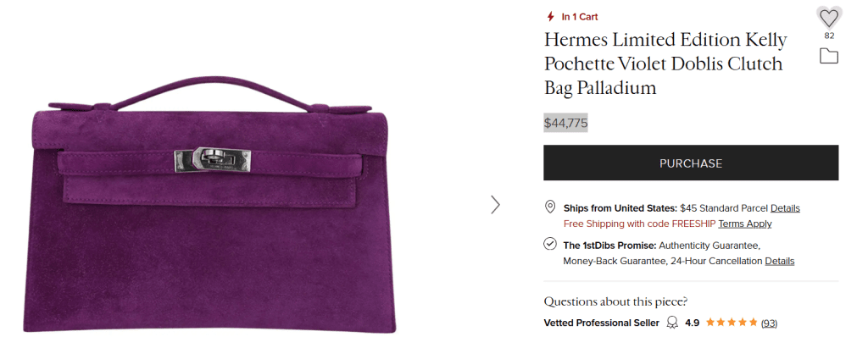Open 1stDibs Promise Details link
This screenshot has height=337, width=868.
point(780,261)
